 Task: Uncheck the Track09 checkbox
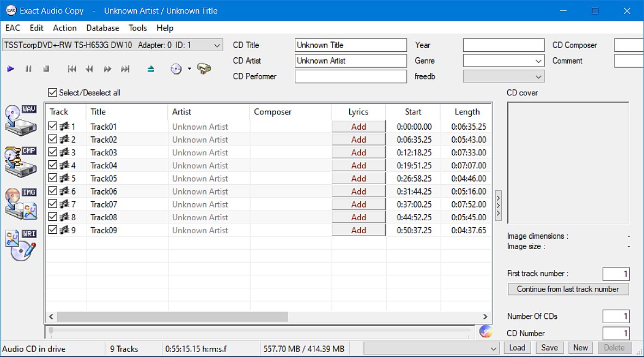point(52,229)
